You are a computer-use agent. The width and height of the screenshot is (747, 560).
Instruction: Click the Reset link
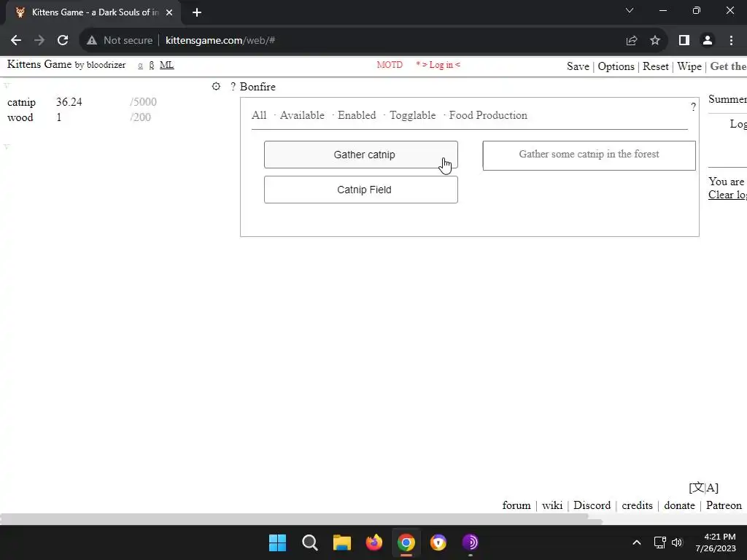(x=656, y=66)
